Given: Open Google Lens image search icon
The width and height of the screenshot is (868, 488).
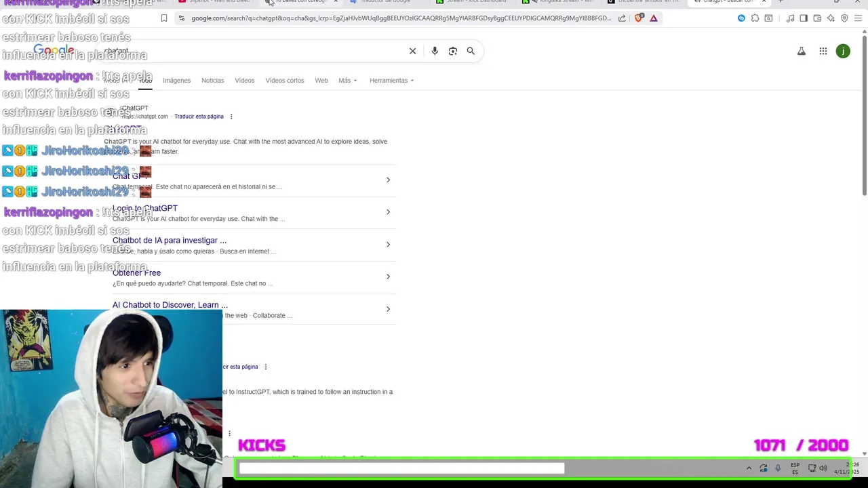Looking at the screenshot, I should tap(453, 51).
